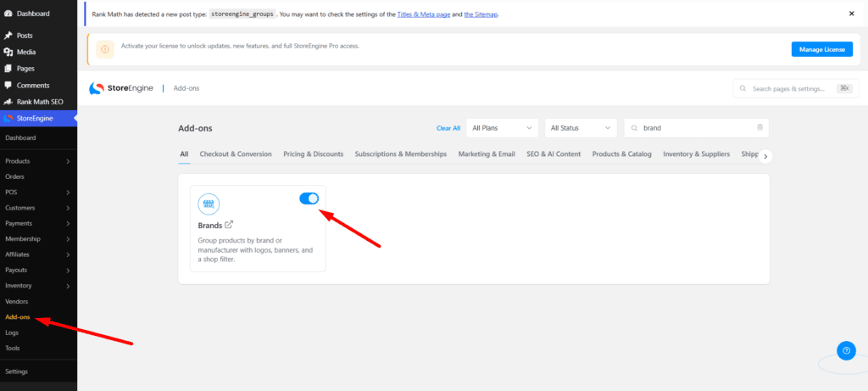Screen dimensions: 868x391
Task: Clear the brand search with trash icon
Action: pyautogui.click(x=759, y=127)
